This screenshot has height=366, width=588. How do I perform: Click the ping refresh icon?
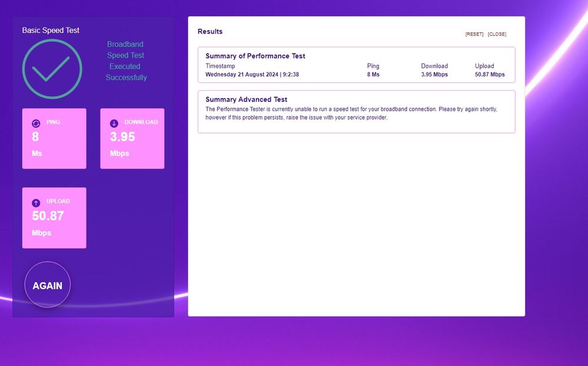[36, 123]
